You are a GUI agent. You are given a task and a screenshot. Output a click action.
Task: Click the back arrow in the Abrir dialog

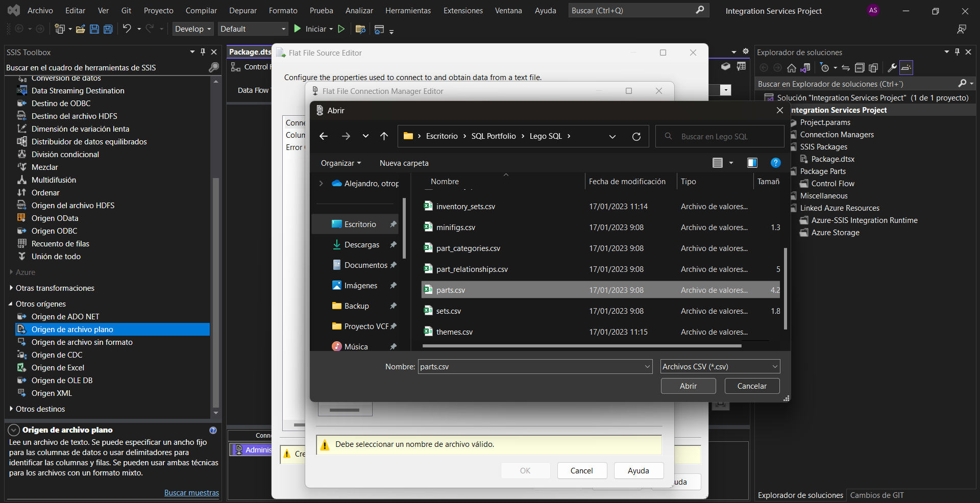pyautogui.click(x=323, y=136)
